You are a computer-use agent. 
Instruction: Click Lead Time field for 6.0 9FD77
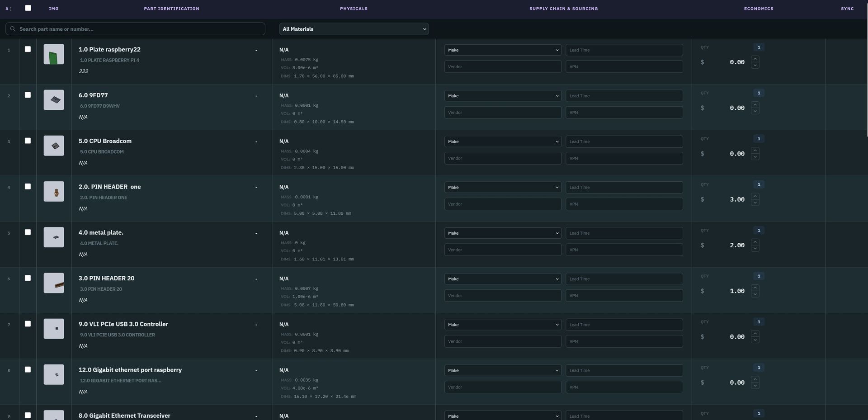624,96
